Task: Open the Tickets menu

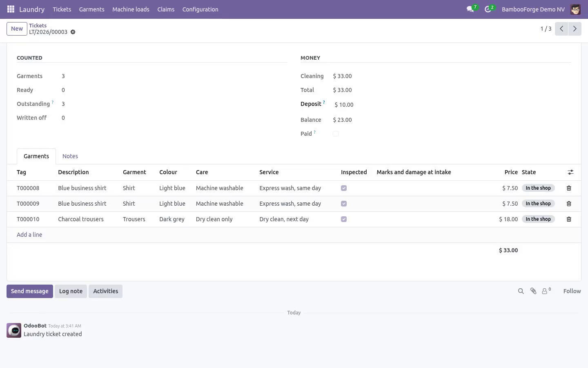Action: tap(62, 9)
